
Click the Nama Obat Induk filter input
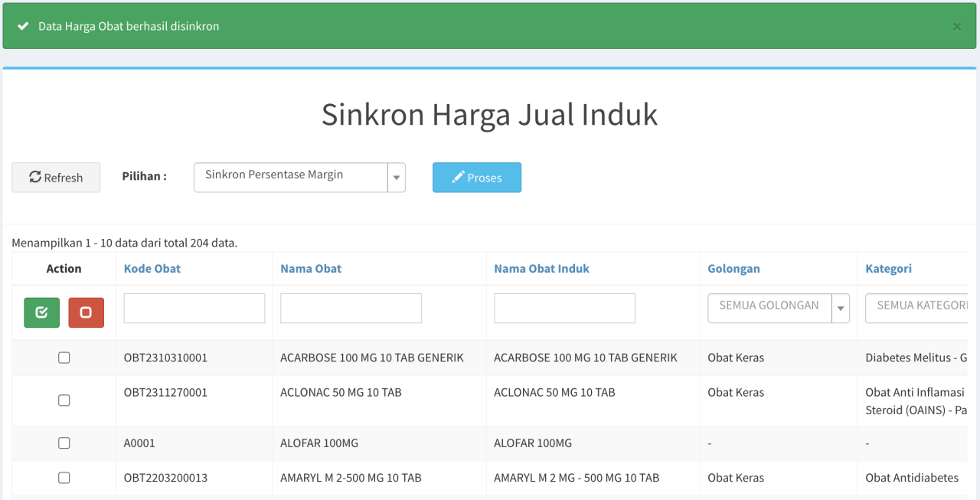point(564,308)
